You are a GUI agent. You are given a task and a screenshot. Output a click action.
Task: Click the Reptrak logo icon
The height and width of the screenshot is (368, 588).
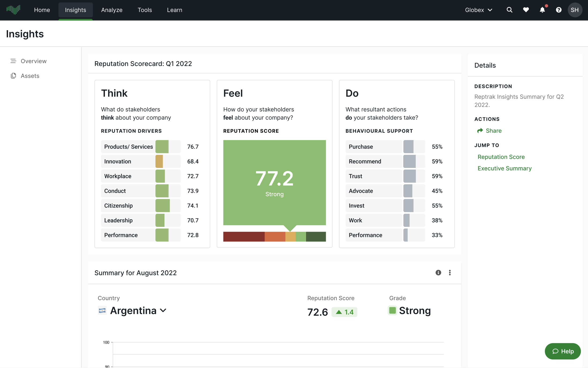(13, 10)
